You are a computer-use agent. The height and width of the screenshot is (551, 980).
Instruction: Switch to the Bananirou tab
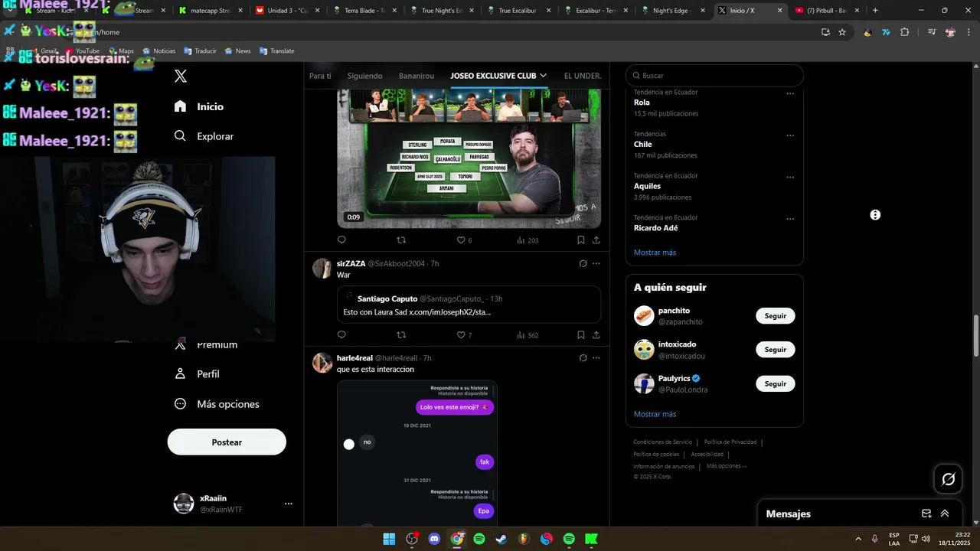[416, 76]
